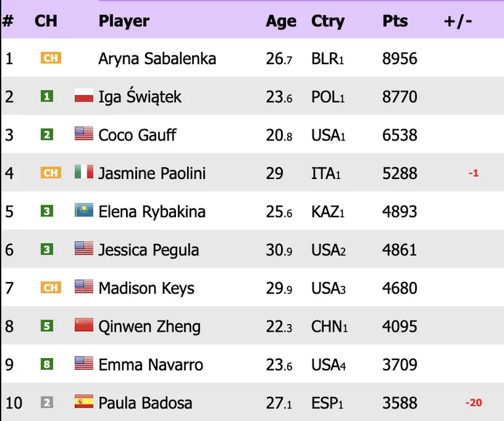The image size is (504, 421).
Task: Click the 8956 points value for Sabalenka
Action: (x=400, y=59)
